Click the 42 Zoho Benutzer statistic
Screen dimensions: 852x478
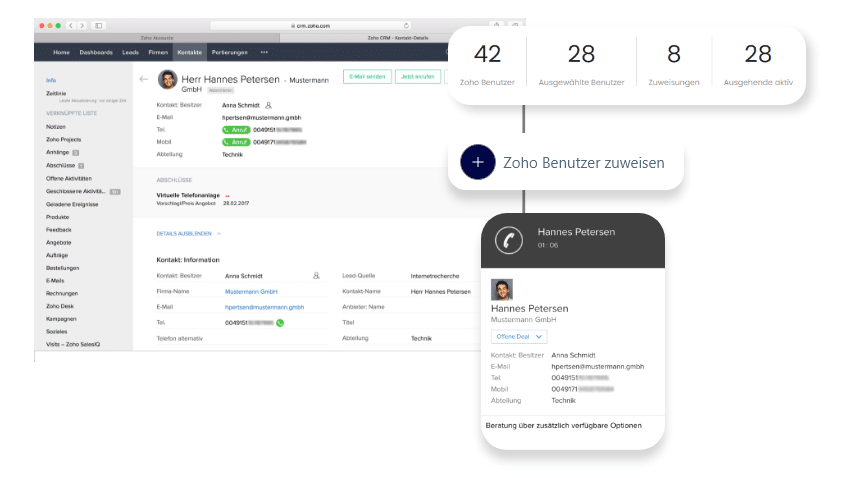click(x=487, y=64)
